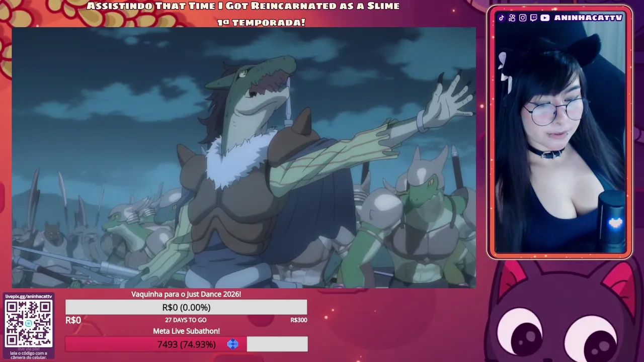Click the blue gem icon on the subathon bar
The image size is (644, 362).
click(232, 344)
